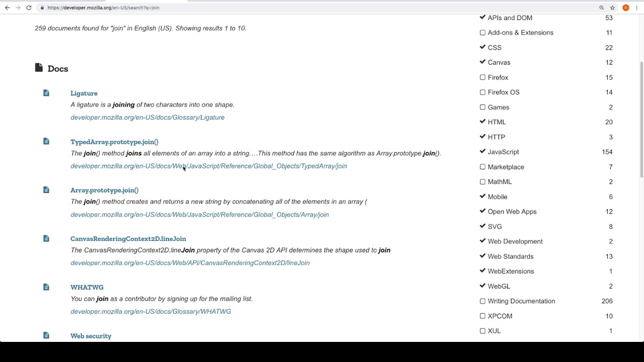Click the site lock icon in address bar

[42, 8]
